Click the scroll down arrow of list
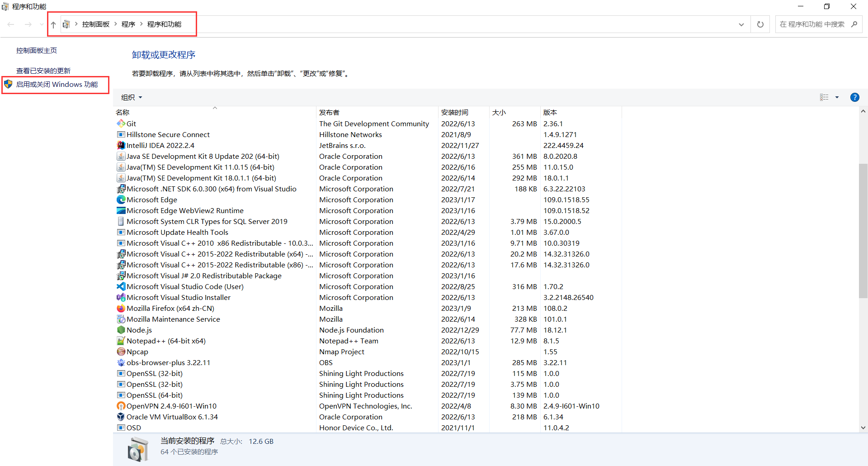 863,428
